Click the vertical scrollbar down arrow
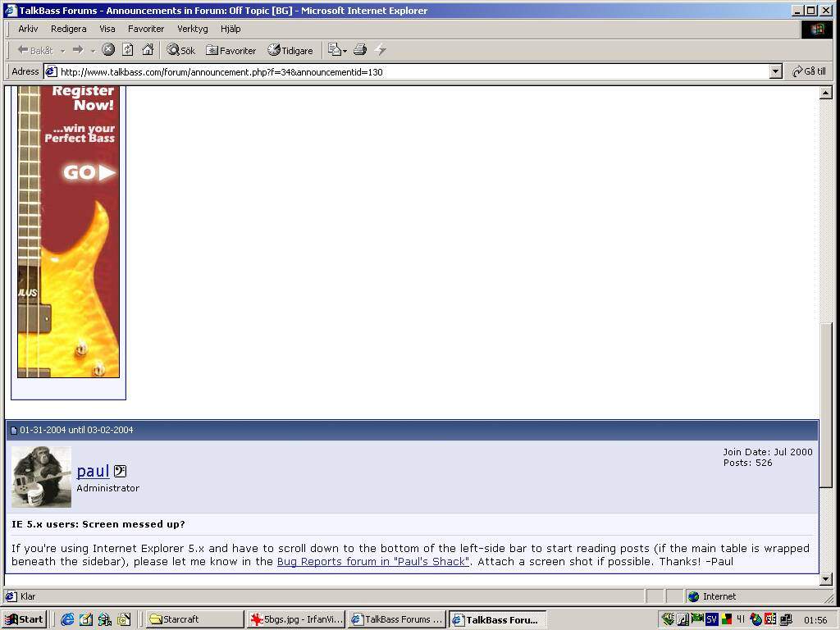This screenshot has width=840, height=630. click(x=825, y=579)
